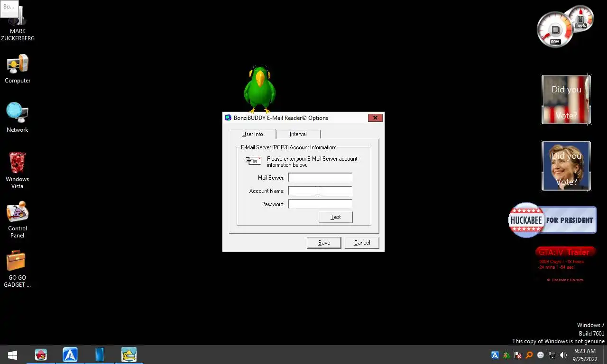
Task: Click the Bo... white note top-left
Action: pyautogui.click(x=9, y=8)
